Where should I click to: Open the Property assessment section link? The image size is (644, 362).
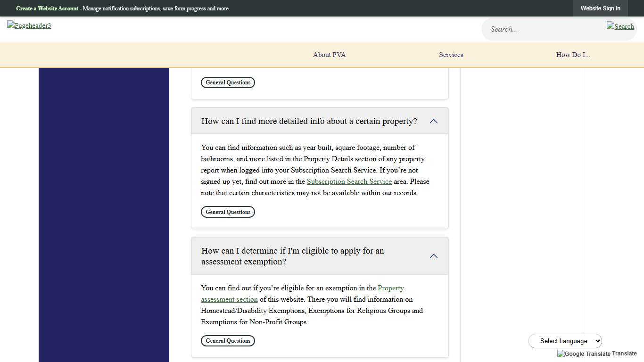coord(391,288)
